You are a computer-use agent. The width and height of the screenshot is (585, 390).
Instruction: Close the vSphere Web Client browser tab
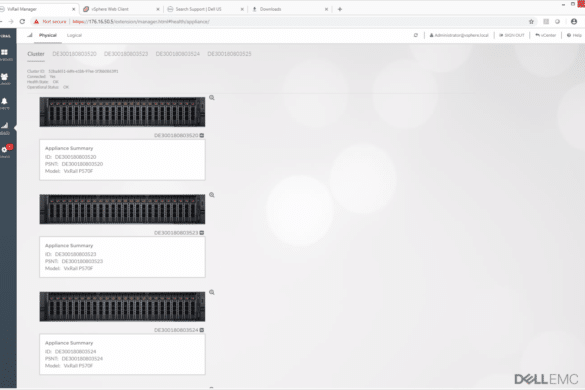pos(158,9)
